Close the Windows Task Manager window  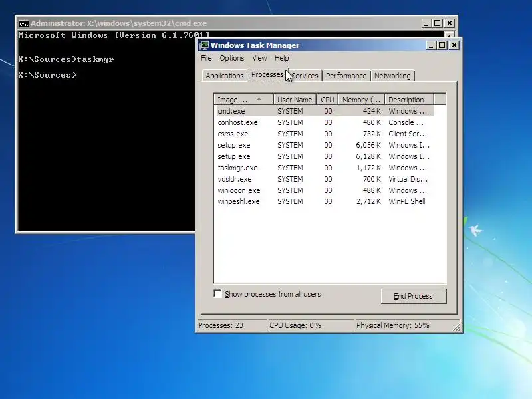coord(454,45)
